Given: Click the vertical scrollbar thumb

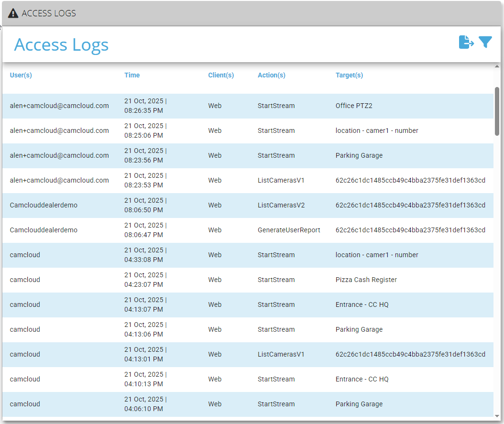Looking at the screenshot, I should [x=497, y=110].
